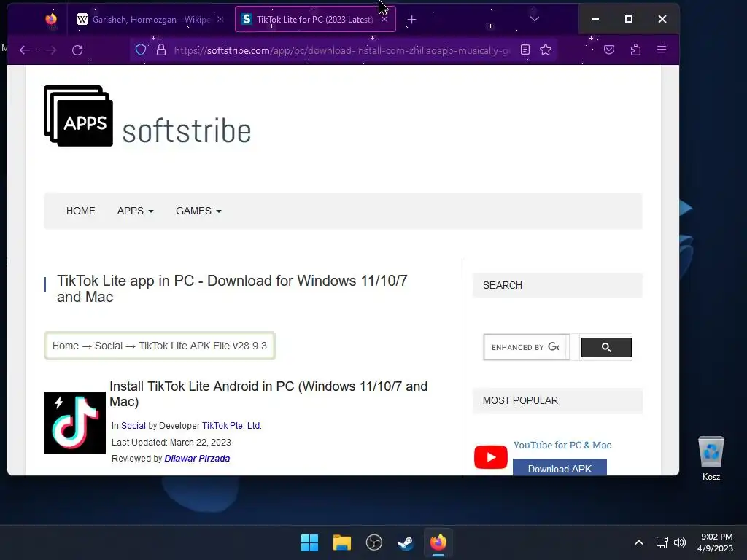747x560 pixels.
Task: Click the TikTok Lite app icon thumbnail
Action: click(75, 422)
